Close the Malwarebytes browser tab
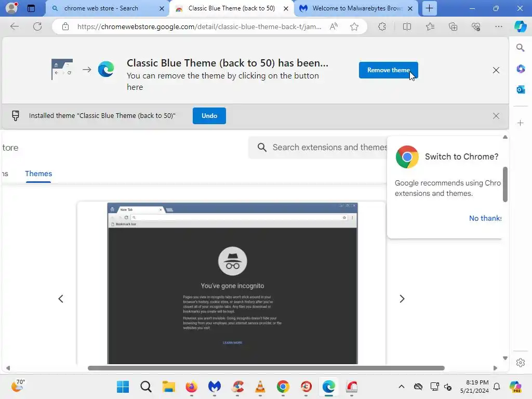The image size is (532, 399). pos(410,8)
